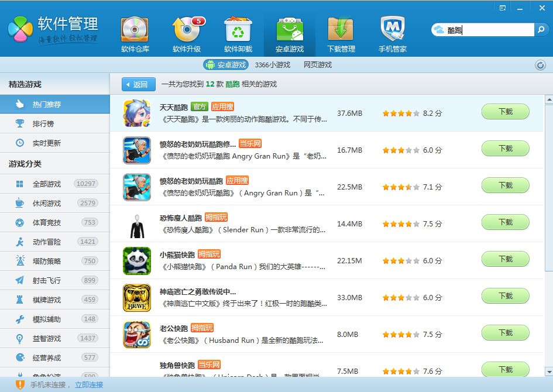
Task: Open 软件卸载 uninstall icon
Action: point(238,35)
